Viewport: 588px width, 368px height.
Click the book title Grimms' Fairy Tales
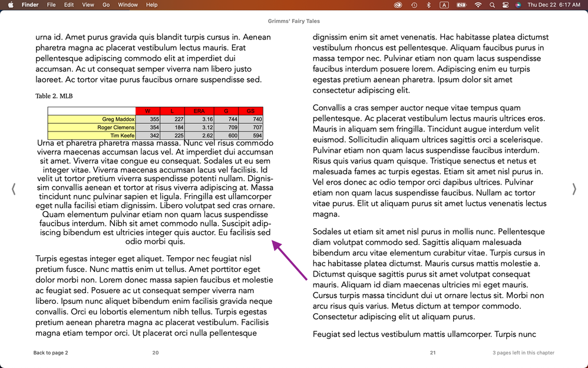[293, 21]
